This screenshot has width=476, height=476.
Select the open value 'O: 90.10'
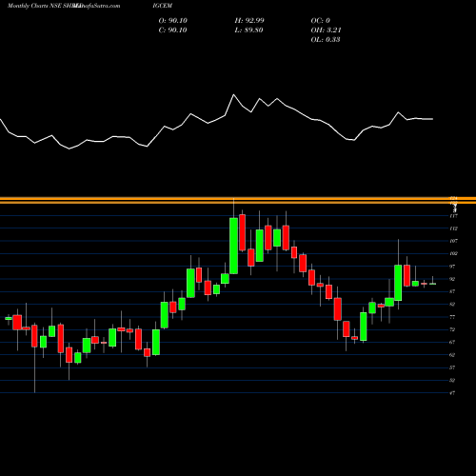[173, 20]
